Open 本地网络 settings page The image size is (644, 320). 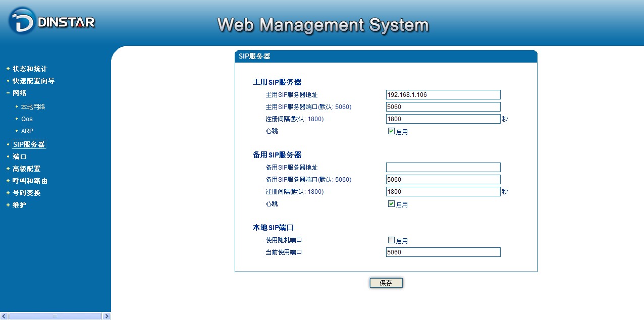coord(33,107)
